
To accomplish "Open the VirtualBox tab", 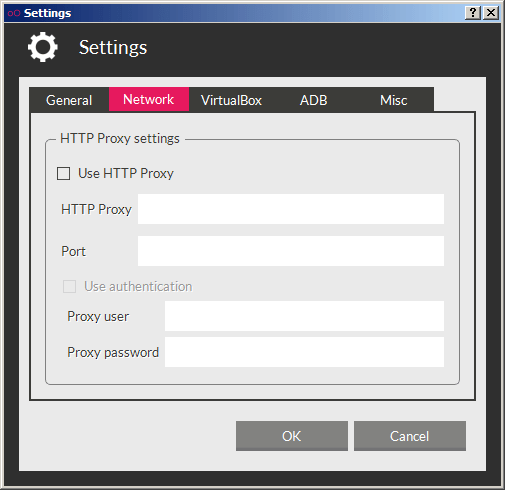I will (231, 100).
